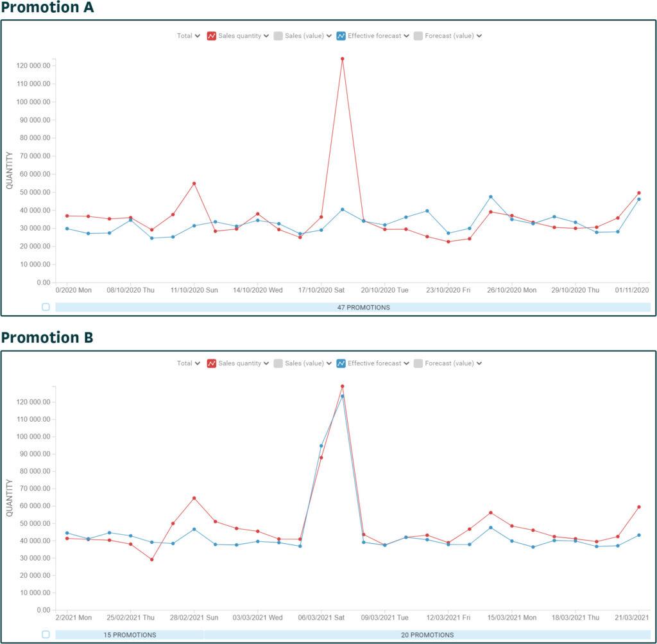Select the 47 PROMOTIONS bar

point(353,308)
